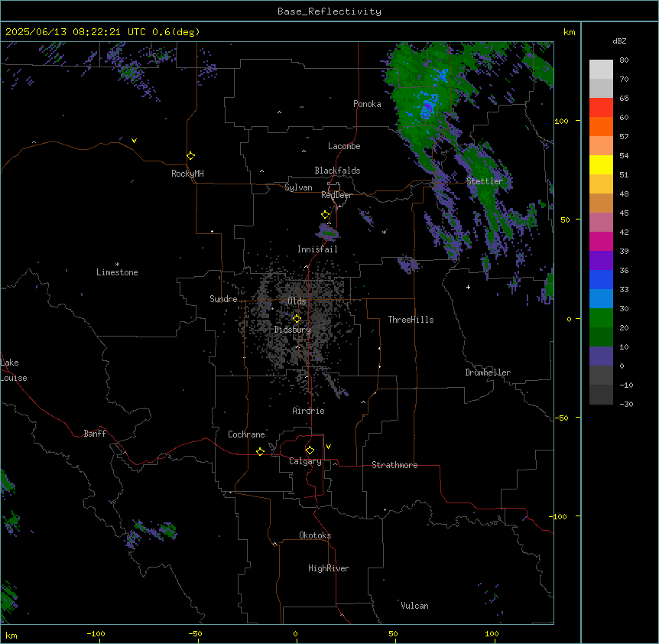Click the HighRiver label
Screen dimensions: 659x644
pos(329,568)
